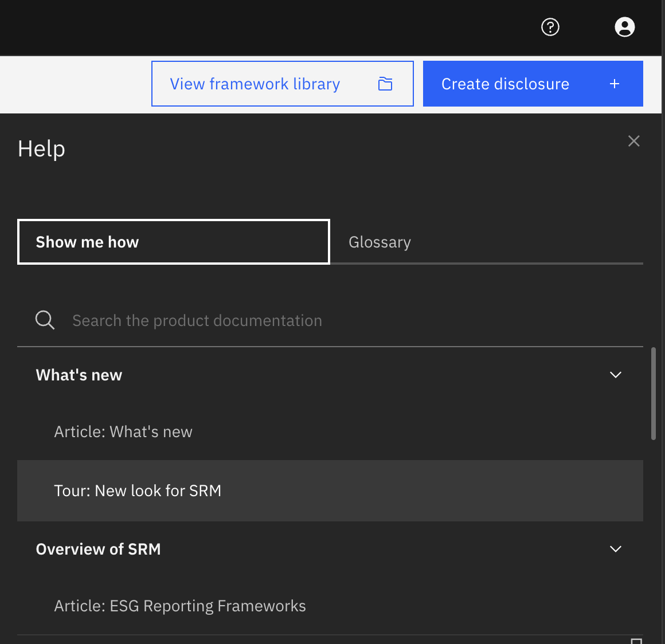
Task: Open Article: ESG Reporting Frameworks
Action: [180, 606]
